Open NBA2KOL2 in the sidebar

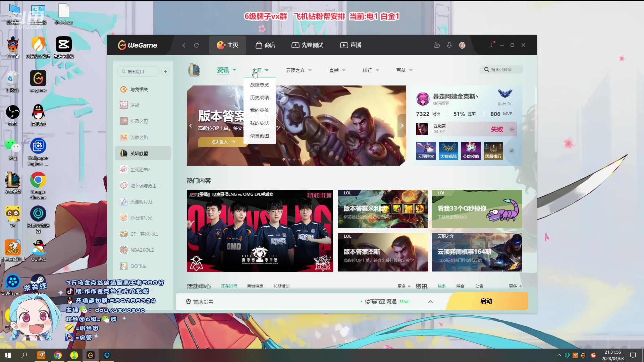click(x=143, y=250)
